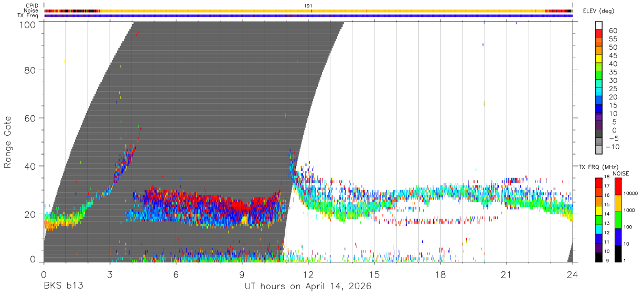The width and height of the screenshot is (644, 297).
Task: Click the "NOISE" legend title
Action: (620, 173)
